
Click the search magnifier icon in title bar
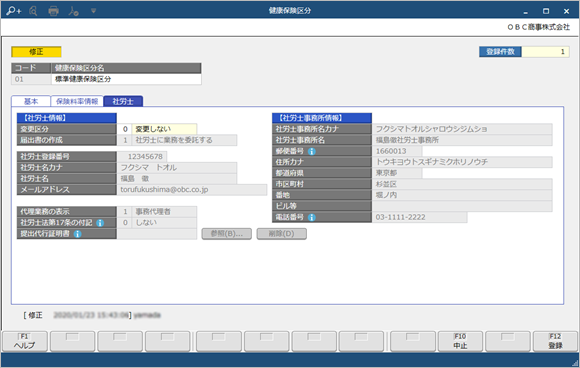click(x=33, y=11)
